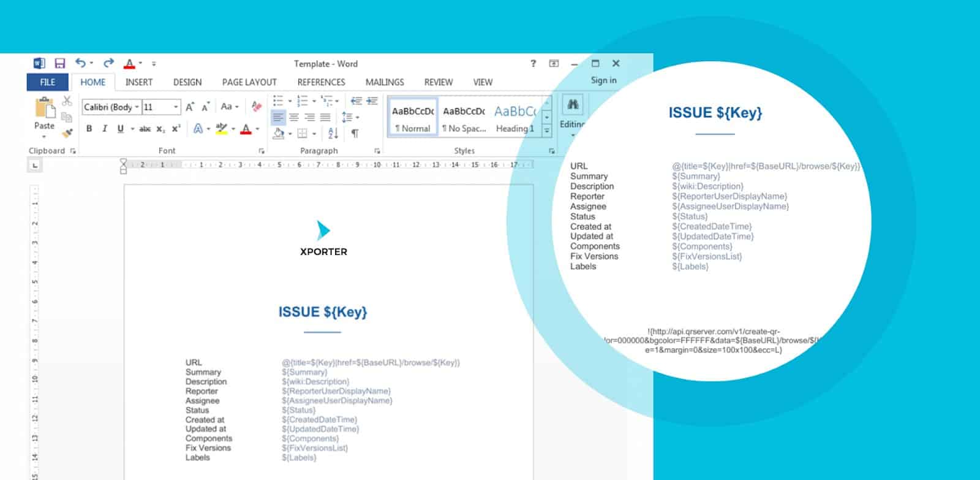Toggle italic formatting

[105, 129]
